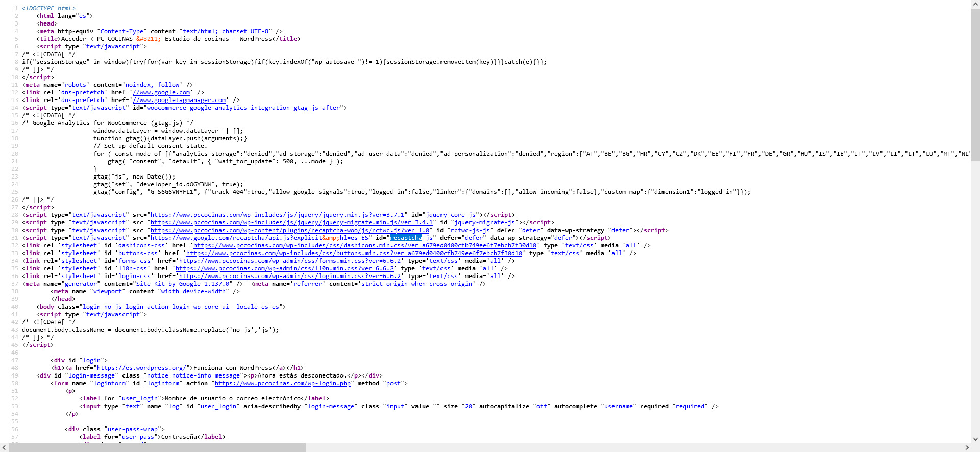Click the document.body.className.replace line
This screenshot has width=980, height=452.
(151, 330)
